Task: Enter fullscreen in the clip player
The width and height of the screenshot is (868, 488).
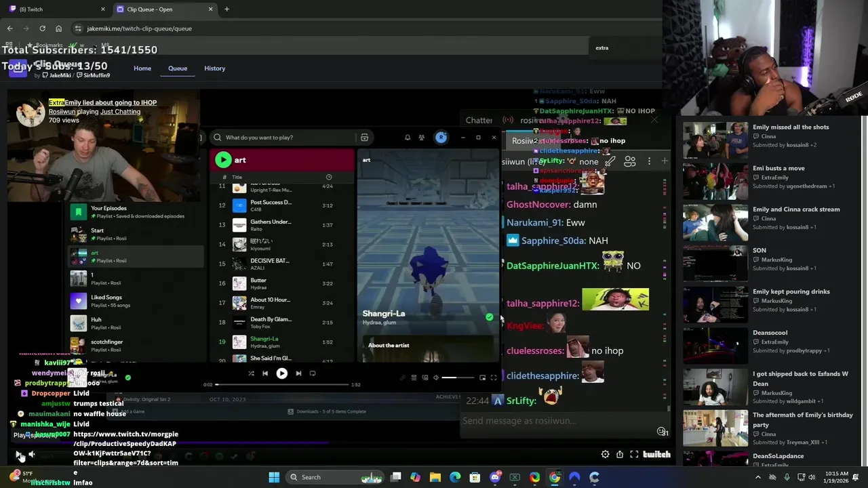Action: [x=634, y=455]
